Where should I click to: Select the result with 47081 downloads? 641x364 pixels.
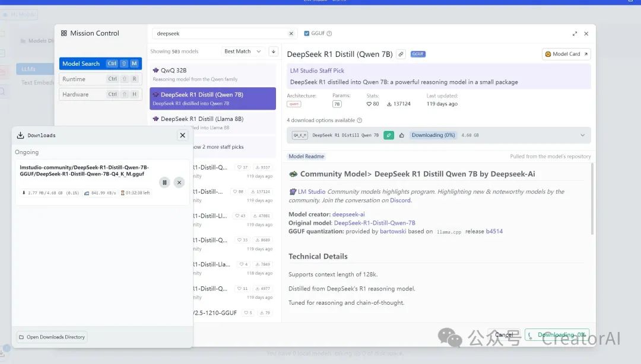233,220
